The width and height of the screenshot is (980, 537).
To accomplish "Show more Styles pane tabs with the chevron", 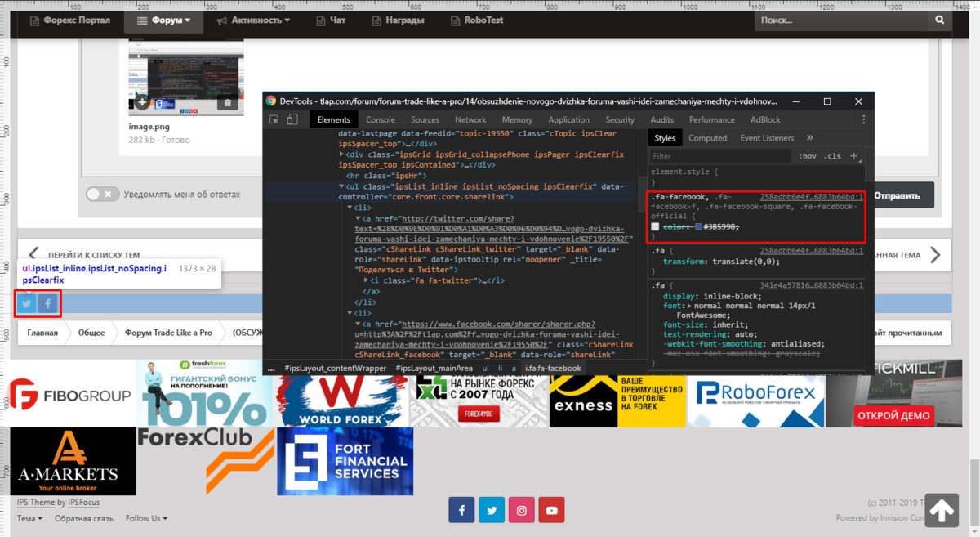I will pyautogui.click(x=810, y=138).
